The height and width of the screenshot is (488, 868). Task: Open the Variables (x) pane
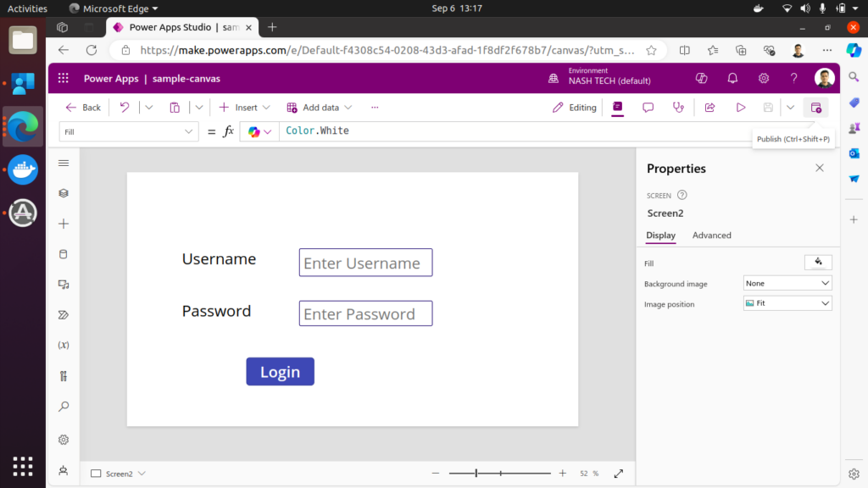pyautogui.click(x=64, y=346)
